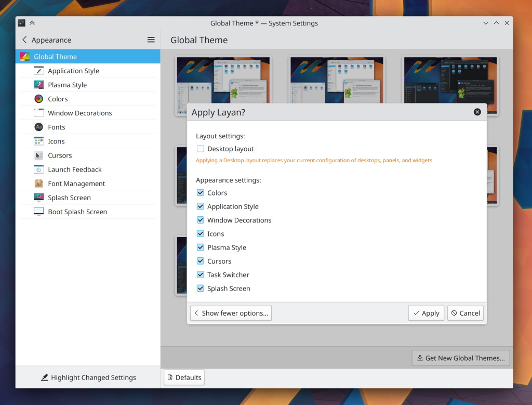The width and height of the screenshot is (532, 405).
Task: Open the Application Style settings icon
Action: coord(38,70)
